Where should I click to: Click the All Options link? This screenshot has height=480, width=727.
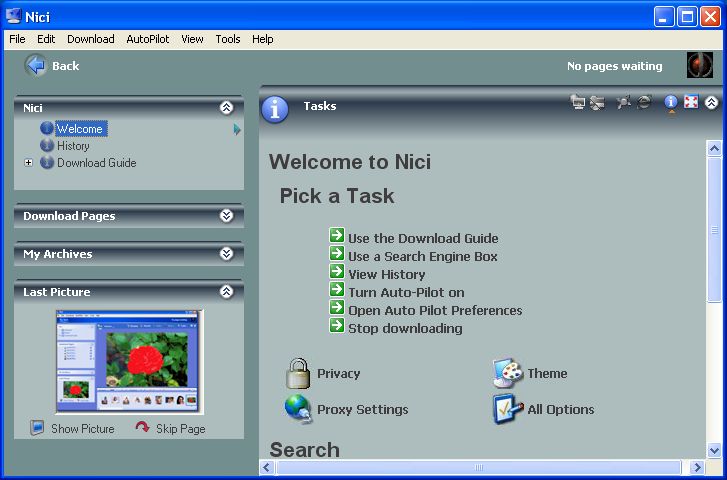point(561,410)
